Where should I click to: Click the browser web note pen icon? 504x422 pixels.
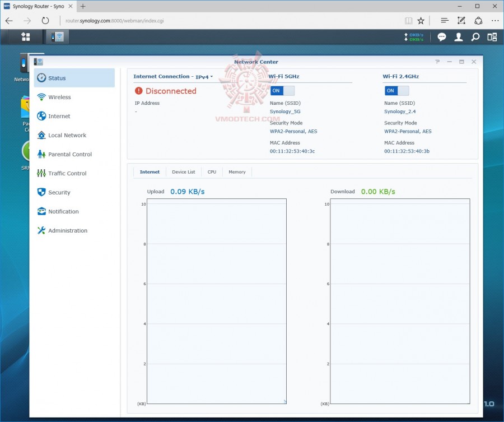(x=461, y=21)
